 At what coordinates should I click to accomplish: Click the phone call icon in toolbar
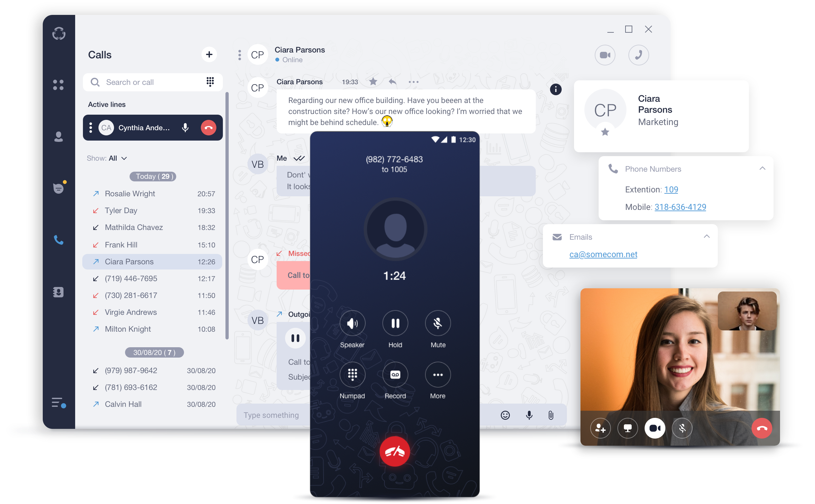pyautogui.click(x=58, y=239)
